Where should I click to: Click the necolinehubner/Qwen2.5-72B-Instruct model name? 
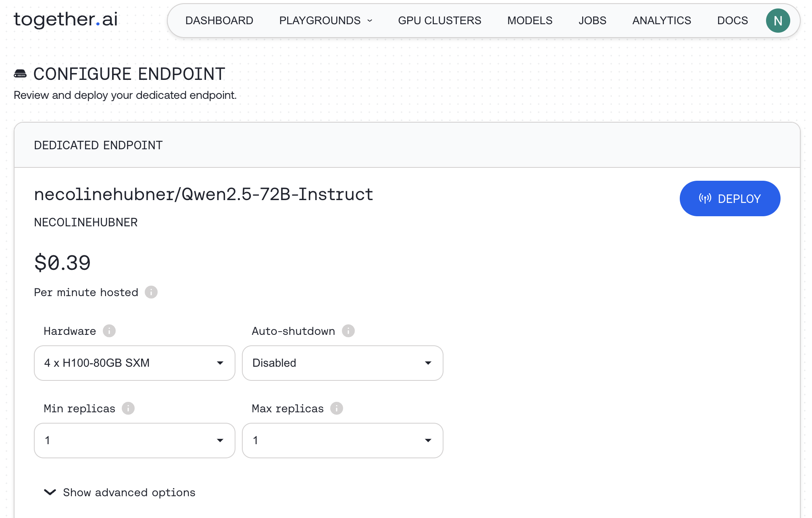tap(203, 194)
